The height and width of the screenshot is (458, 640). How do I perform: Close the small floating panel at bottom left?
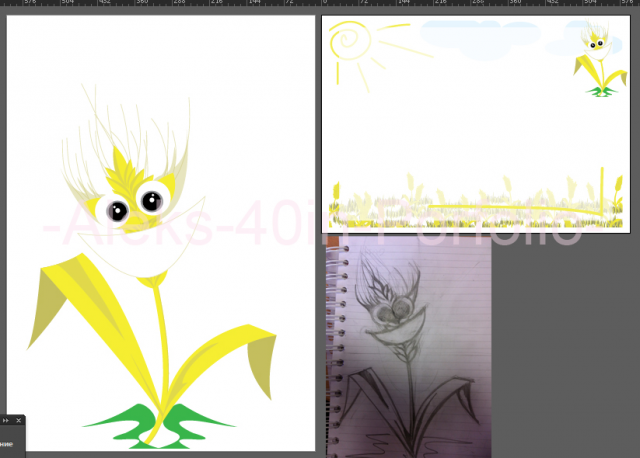[x=18, y=420]
